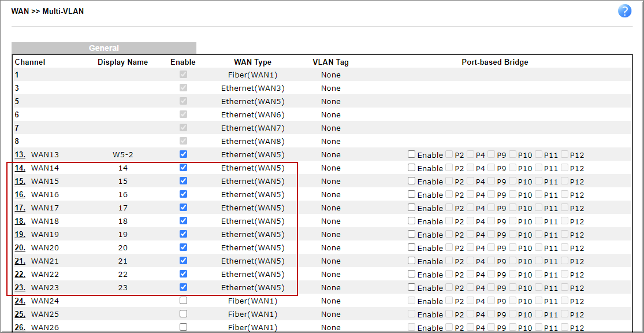The width and height of the screenshot is (644, 333).
Task: Enable Port-based Bridge for WAN13 row
Action: pyautogui.click(x=412, y=154)
